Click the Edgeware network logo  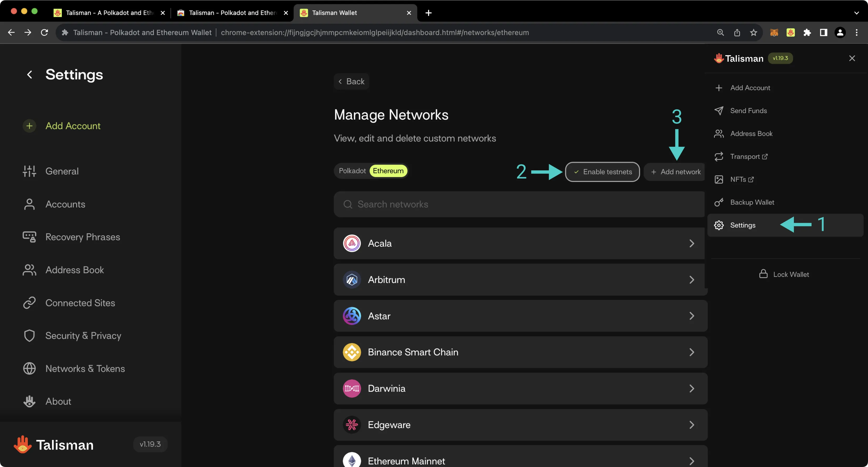point(352,425)
